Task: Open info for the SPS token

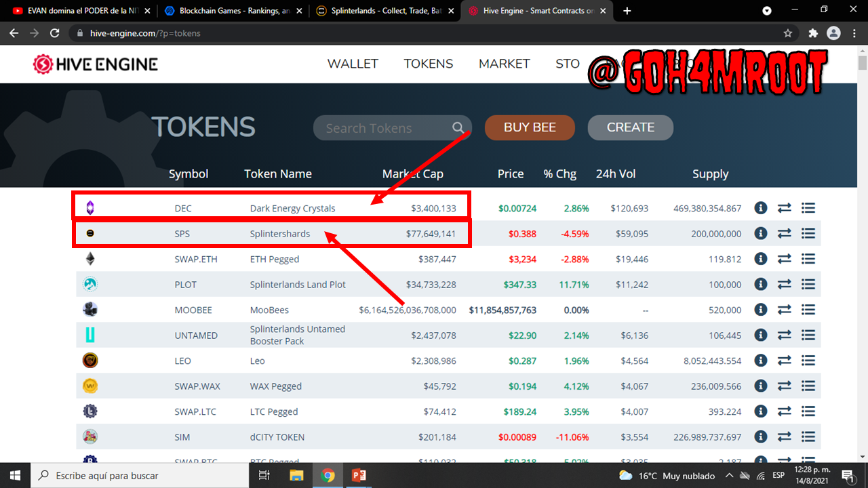Action: pos(761,233)
